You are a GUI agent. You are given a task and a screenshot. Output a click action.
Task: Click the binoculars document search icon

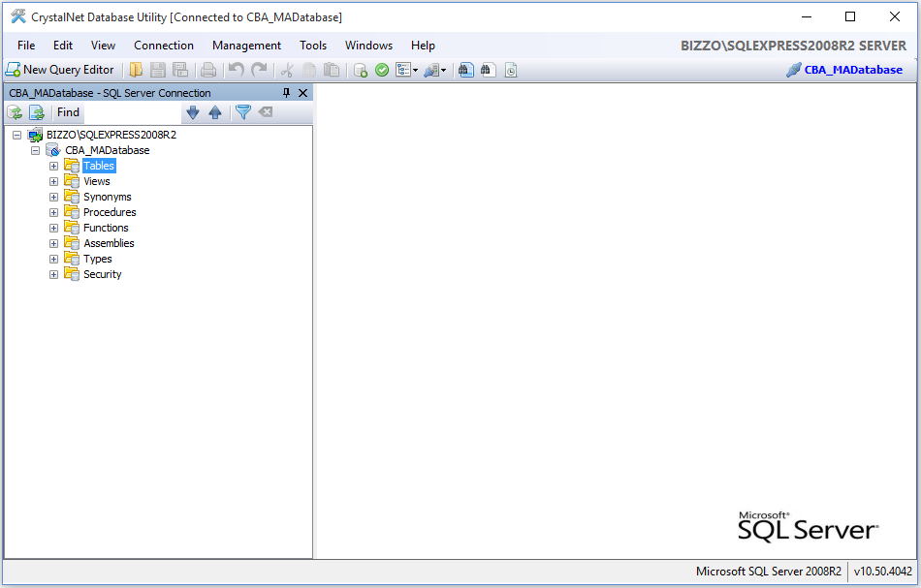coord(488,70)
